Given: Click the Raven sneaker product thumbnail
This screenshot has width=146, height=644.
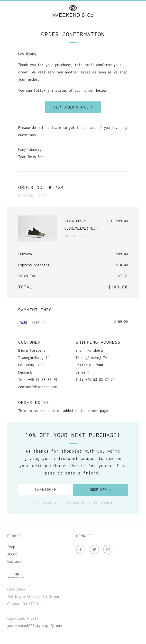Looking at the screenshot, I should pos(37,228).
